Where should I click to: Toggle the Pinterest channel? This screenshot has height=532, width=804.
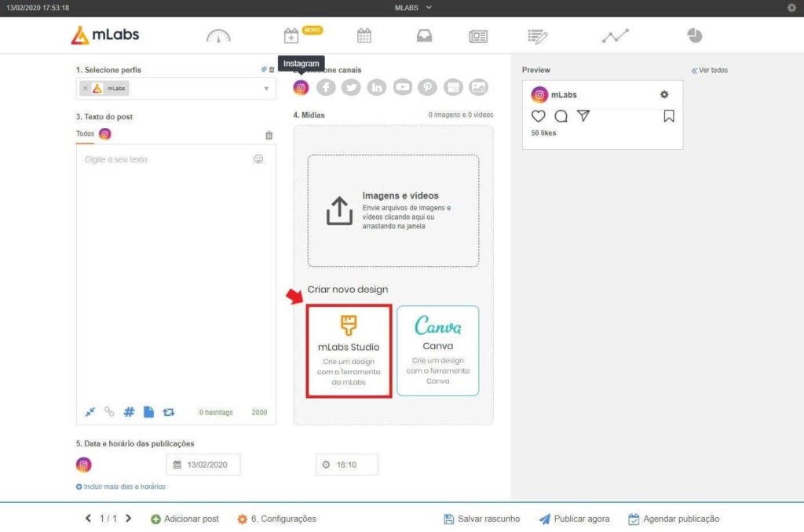(x=428, y=88)
